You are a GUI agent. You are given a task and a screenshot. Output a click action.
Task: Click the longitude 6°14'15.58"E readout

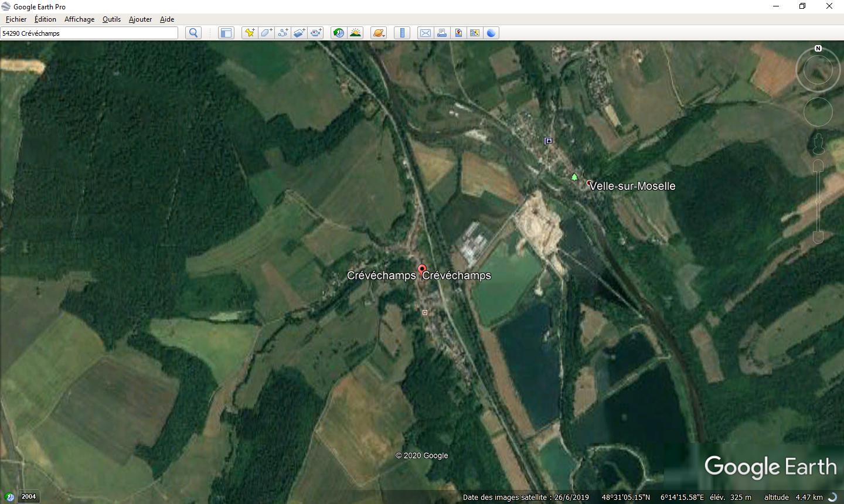coord(682,497)
